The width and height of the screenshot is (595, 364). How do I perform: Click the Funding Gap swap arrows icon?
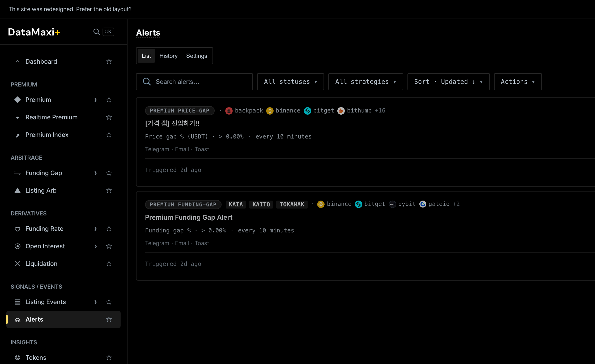(18, 173)
